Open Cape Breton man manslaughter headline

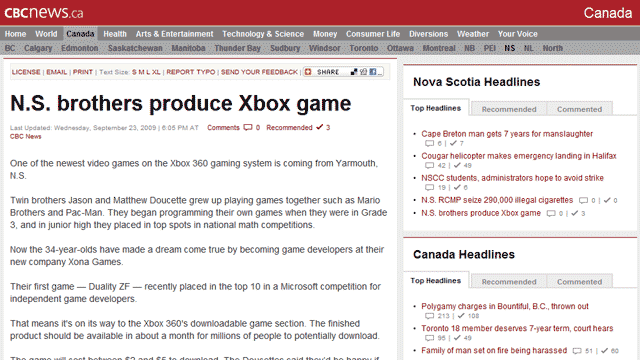point(507,134)
